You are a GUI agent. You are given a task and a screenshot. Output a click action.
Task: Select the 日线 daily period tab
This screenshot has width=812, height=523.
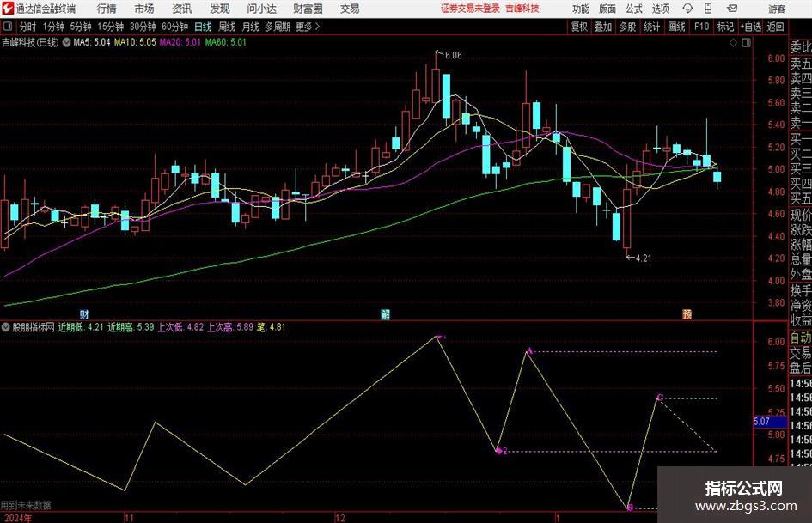tap(203, 27)
